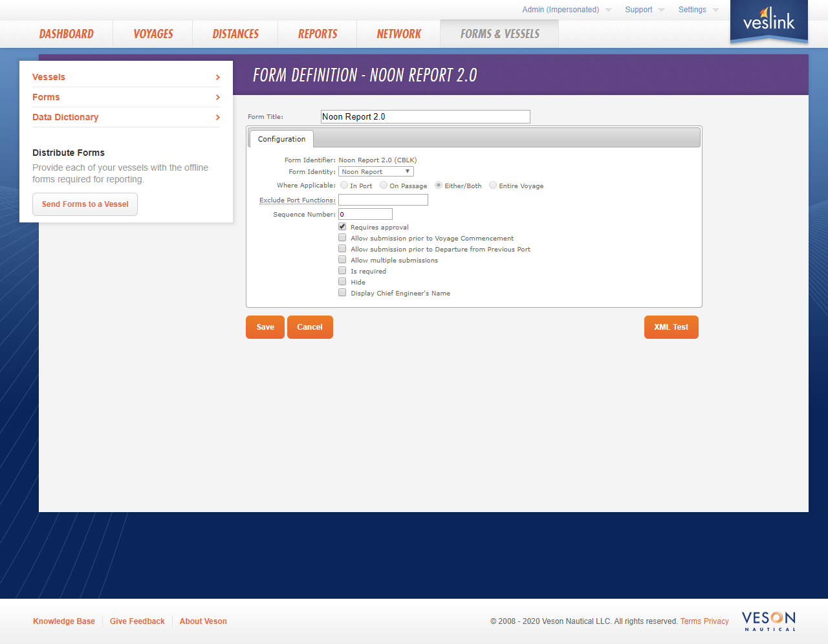Click inside the Sequence Number field
The height and width of the screenshot is (644, 828).
pyautogui.click(x=365, y=213)
